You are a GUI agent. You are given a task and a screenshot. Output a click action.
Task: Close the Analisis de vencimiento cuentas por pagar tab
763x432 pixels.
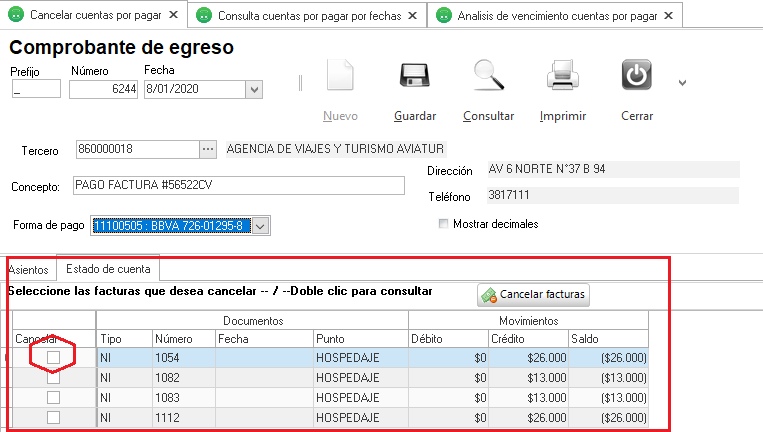coord(669,16)
